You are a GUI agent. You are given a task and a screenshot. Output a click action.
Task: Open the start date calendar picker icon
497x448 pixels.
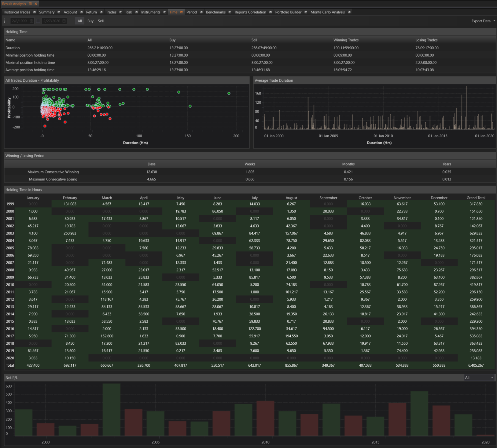[x=30, y=21]
